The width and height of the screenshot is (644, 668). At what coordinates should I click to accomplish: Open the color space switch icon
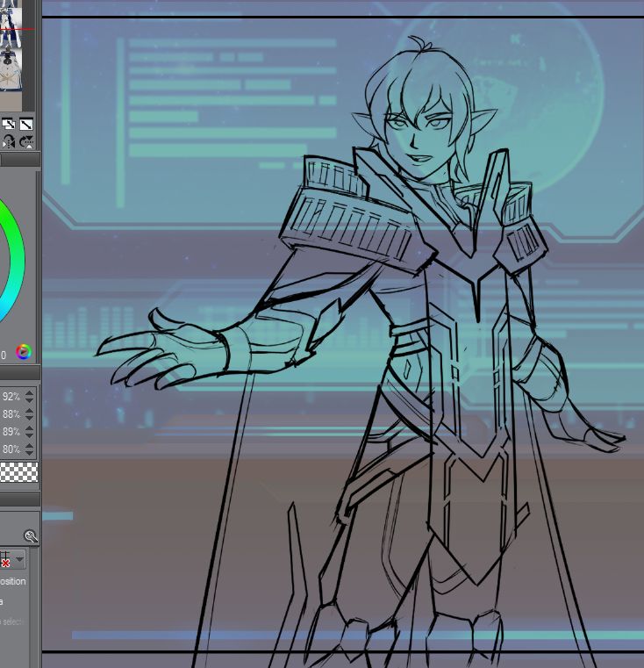(x=24, y=352)
